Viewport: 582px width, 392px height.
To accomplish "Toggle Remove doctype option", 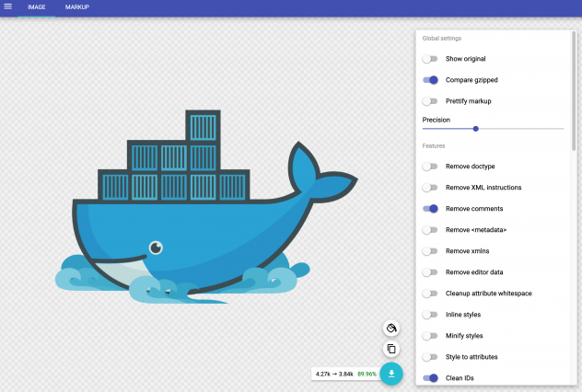I will (x=430, y=167).
